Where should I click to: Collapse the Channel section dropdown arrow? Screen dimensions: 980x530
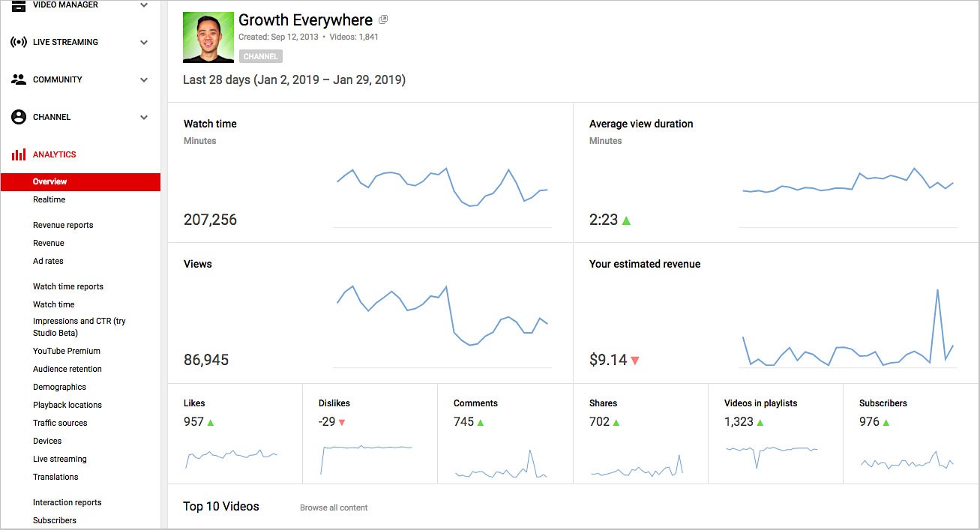pos(143,117)
